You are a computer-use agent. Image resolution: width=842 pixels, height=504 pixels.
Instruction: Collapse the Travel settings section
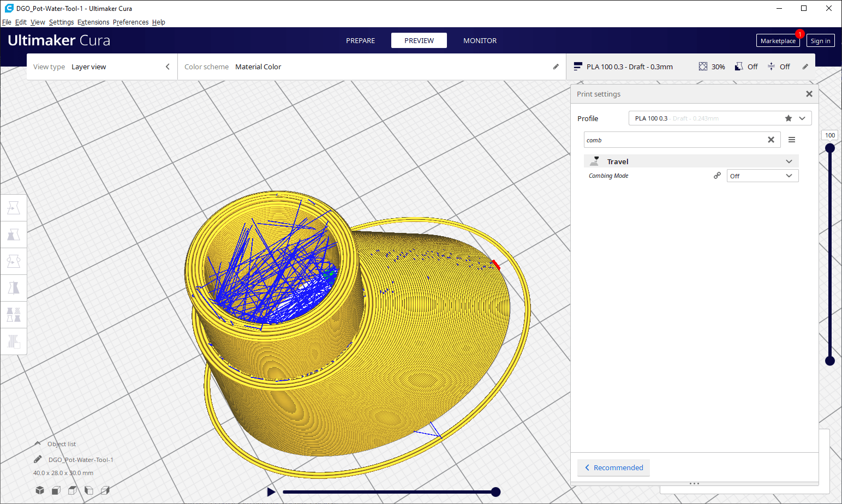789,161
